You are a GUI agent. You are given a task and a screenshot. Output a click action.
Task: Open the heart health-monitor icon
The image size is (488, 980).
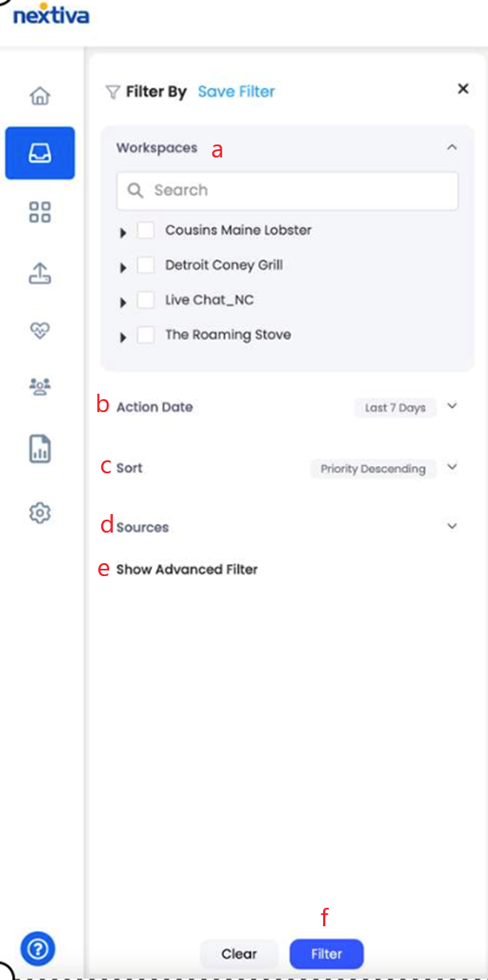(x=40, y=332)
